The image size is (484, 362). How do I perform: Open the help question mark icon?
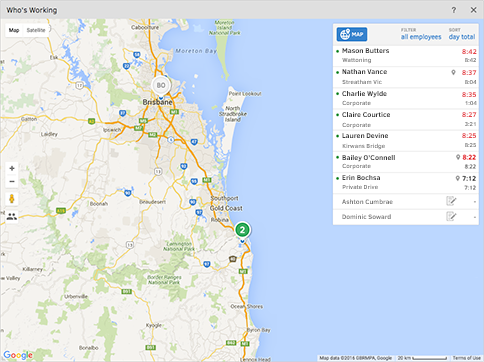tap(454, 10)
